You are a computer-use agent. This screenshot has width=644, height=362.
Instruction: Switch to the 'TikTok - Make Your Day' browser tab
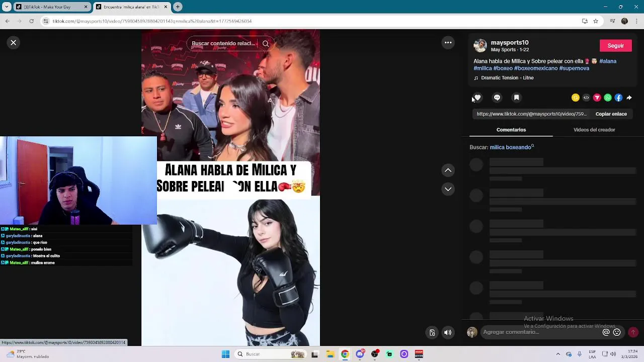click(x=52, y=7)
